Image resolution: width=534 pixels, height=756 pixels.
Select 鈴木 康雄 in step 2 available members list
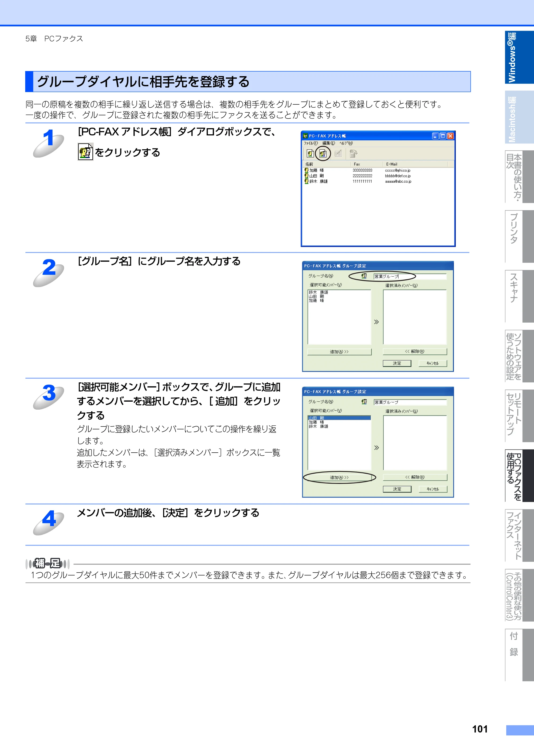(318, 292)
